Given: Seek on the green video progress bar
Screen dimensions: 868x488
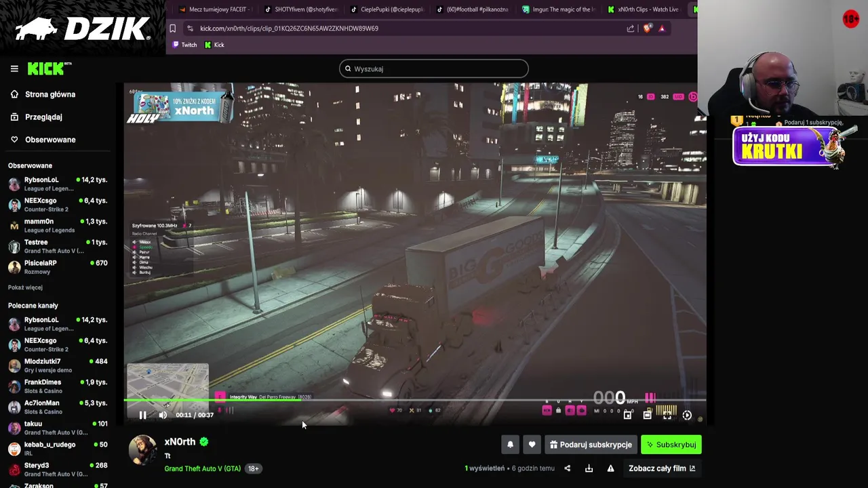Looking at the screenshot, I should coord(415,400).
